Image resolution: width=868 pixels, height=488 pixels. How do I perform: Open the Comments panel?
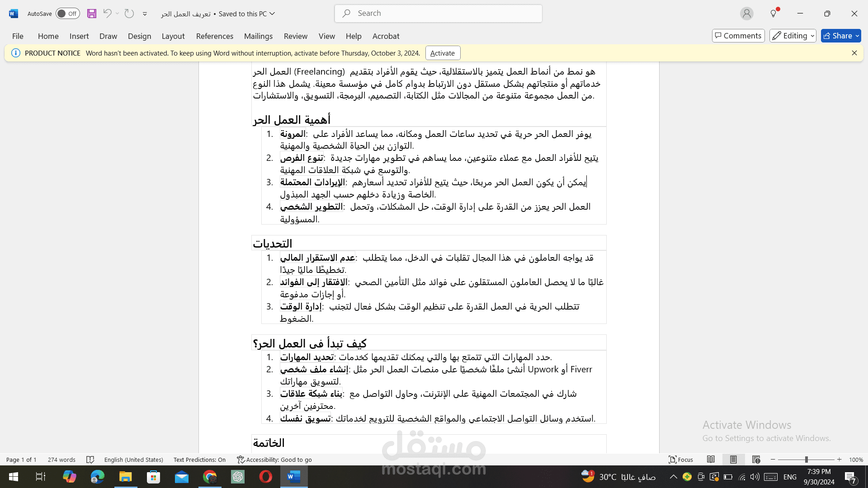[x=738, y=36]
